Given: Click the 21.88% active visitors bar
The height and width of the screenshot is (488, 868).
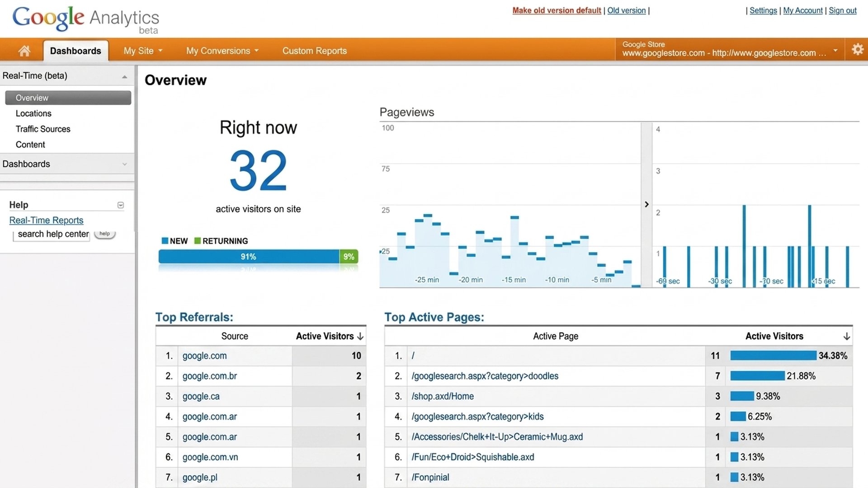Looking at the screenshot, I should click(758, 376).
